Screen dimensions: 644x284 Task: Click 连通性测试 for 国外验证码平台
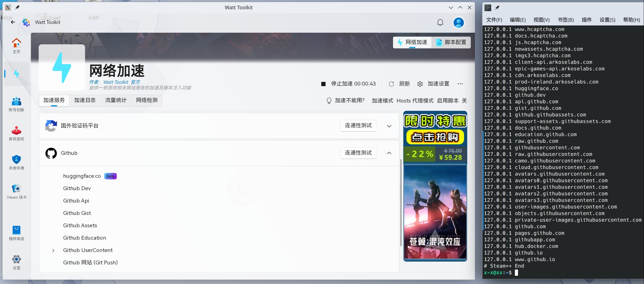[358, 126]
